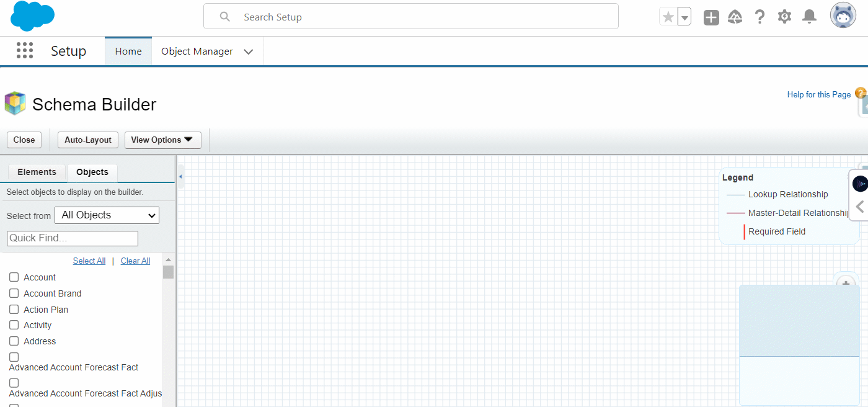This screenshot has height=407, width=868.
Task: Check the Account object checkbox
Action: click(14, 277)
